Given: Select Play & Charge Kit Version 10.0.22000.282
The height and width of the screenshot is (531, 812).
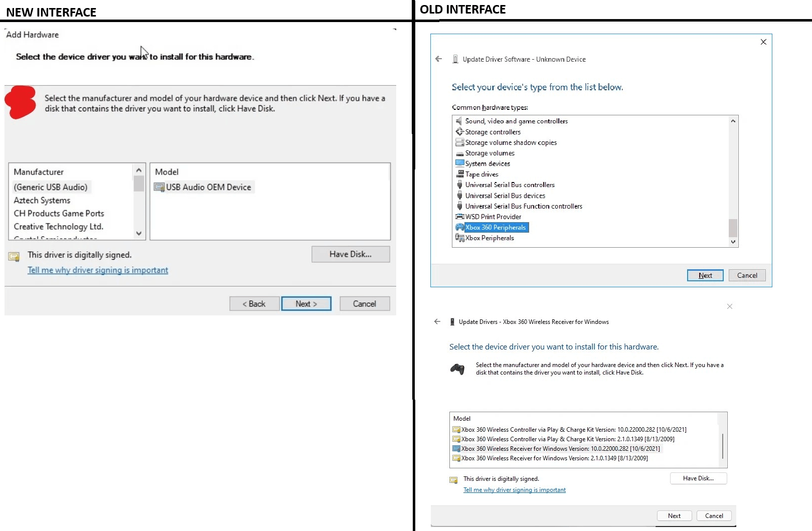Looking at the screenshot, I should (574, 429).
